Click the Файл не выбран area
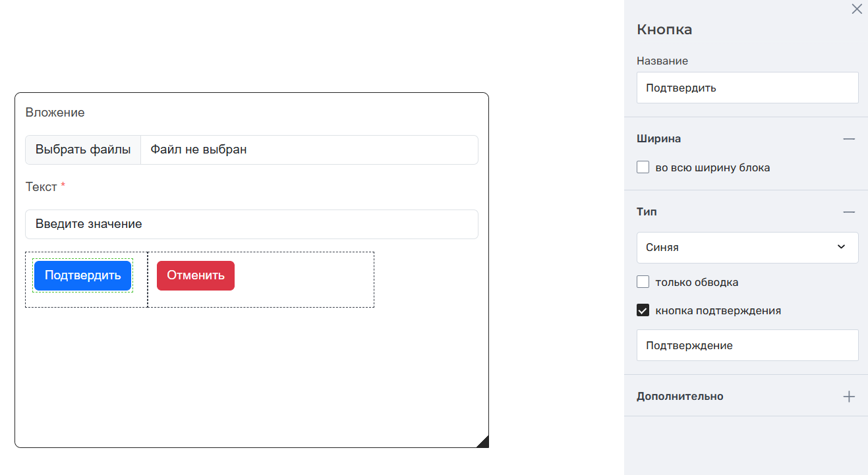Viewport: 868px width, 475px height. pos(308,150)
